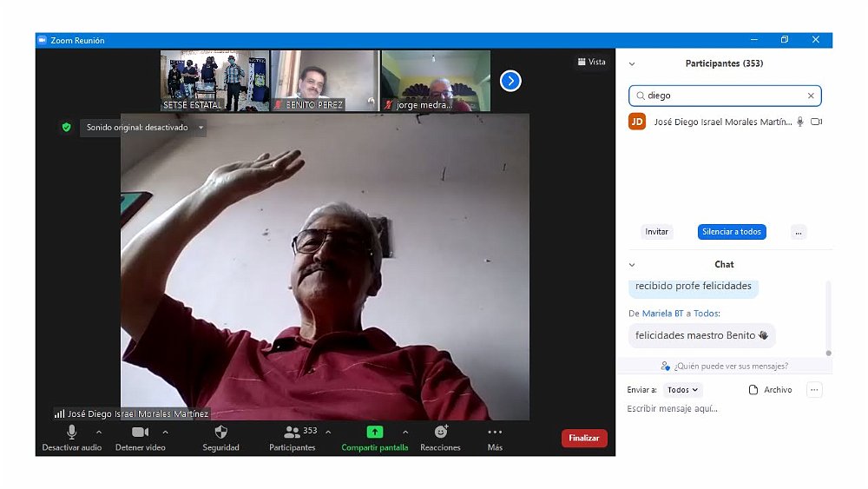Click the green Compartir pantalla icon
This screenshot has width=868, height=489.
pos(374,433)
